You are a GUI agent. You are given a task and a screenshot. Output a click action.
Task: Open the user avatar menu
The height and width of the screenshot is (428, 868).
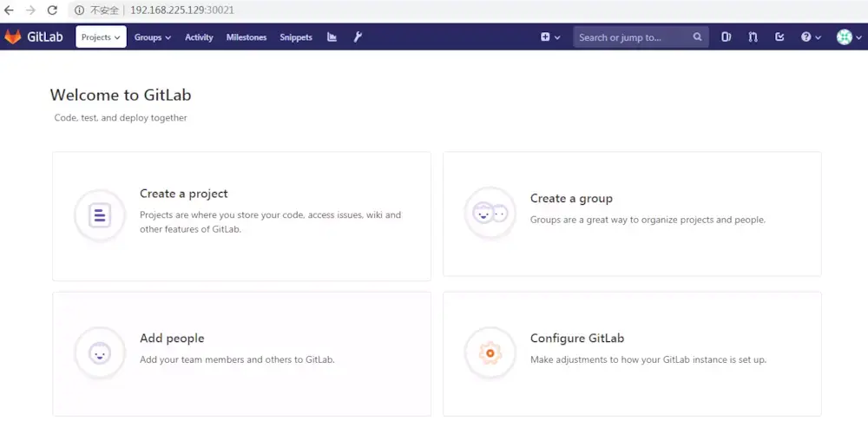[x=849, y=37]
